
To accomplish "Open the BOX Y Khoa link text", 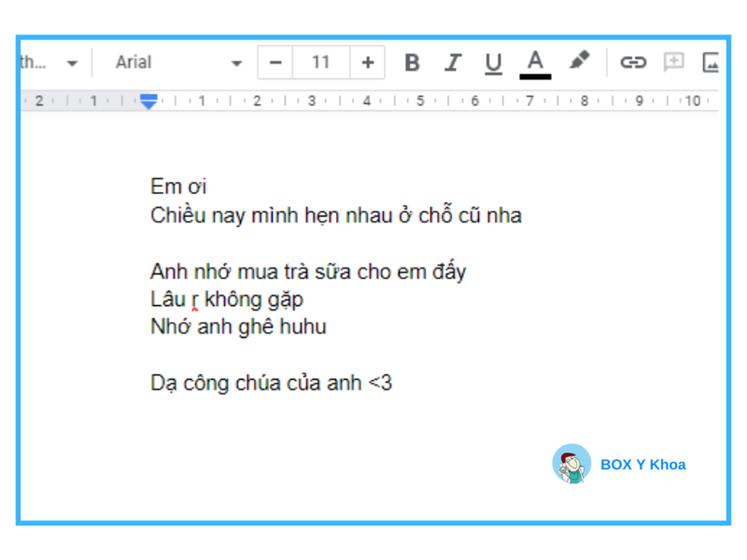I will point(642,464).
